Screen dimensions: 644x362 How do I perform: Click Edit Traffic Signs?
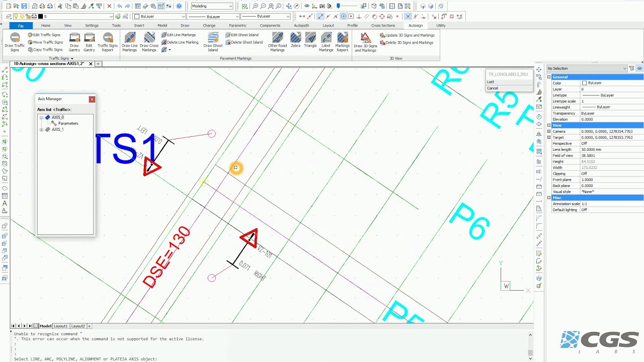(x=44, y=35)
